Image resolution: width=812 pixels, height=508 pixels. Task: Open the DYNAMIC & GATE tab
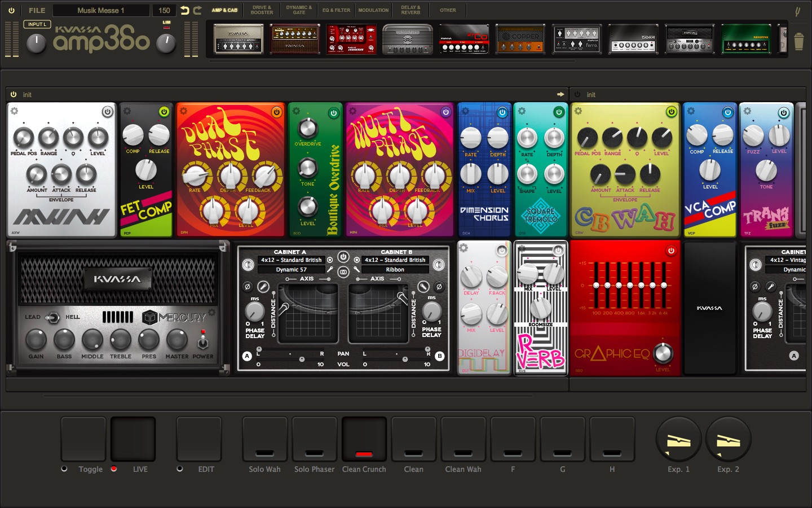click(299, 10)
